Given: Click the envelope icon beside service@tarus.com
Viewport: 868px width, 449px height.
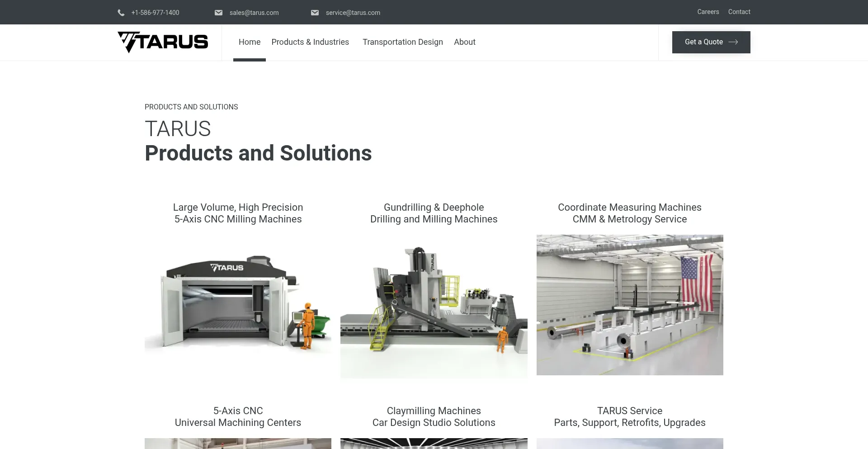Looking at the screenshot, I should (x=315, y=13).
